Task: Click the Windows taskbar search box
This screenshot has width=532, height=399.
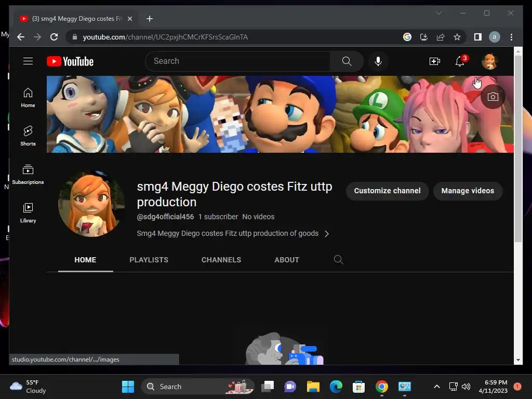Action: click(x=197, y=387)
